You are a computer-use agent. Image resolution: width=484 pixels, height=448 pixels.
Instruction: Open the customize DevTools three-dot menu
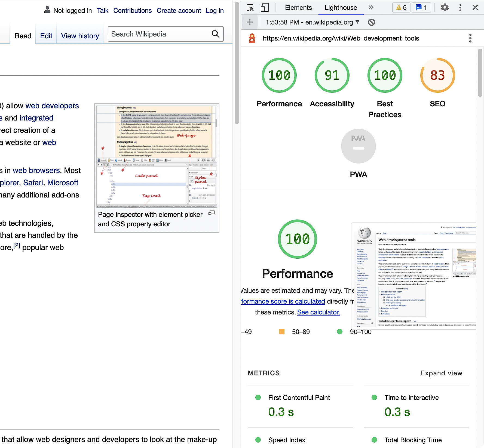pos(460,7)
